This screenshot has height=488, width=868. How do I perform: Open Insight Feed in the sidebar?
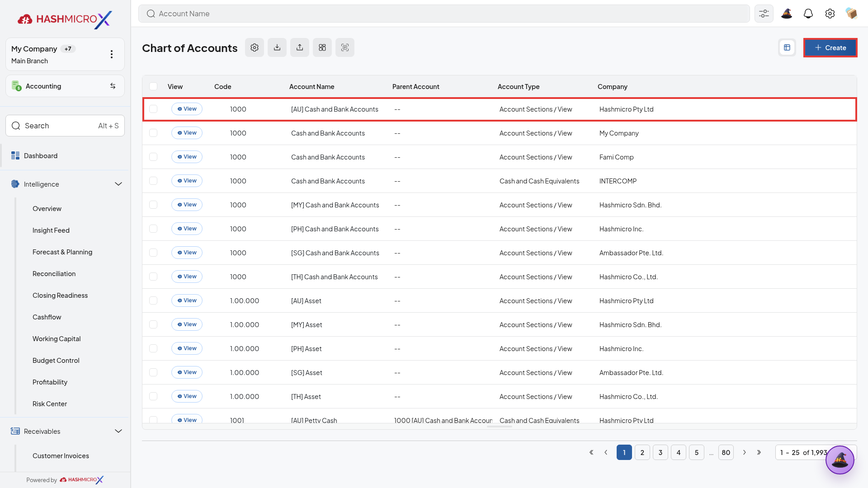tap(51, 230)
